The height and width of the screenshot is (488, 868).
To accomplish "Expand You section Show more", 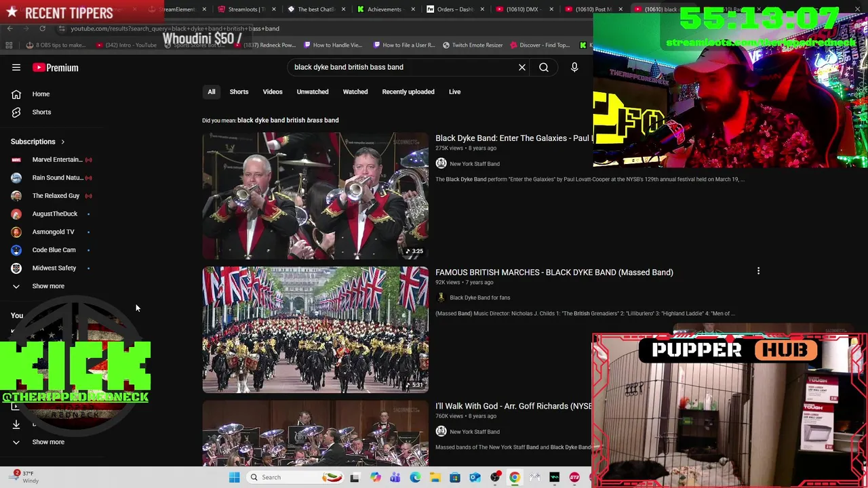I will click(x=48, y=442).
